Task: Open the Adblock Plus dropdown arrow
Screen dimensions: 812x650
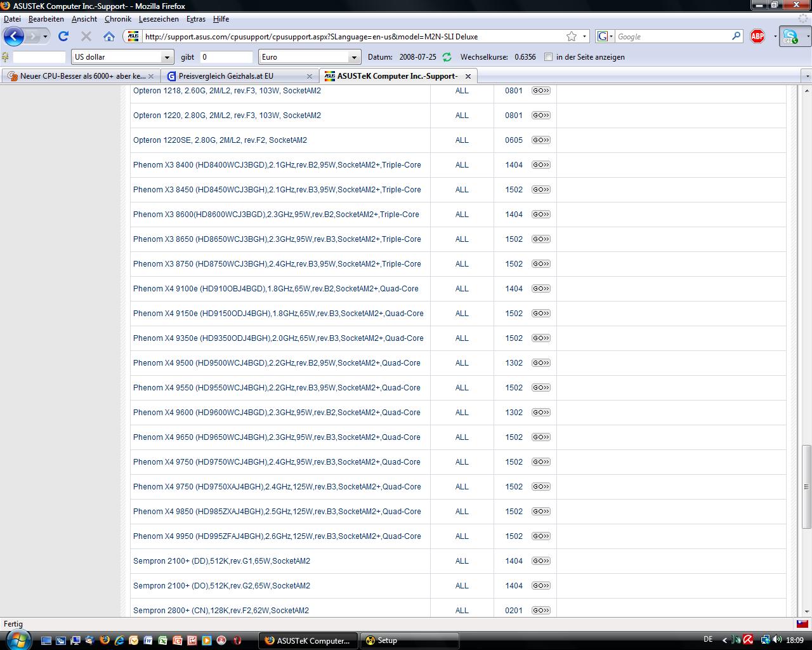Action: point(775,37)
